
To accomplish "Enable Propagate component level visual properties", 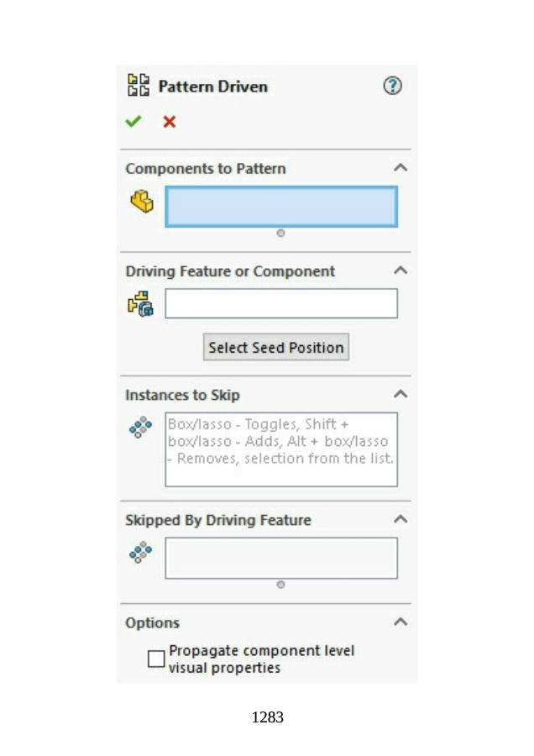I will click(x=156, y=659).
